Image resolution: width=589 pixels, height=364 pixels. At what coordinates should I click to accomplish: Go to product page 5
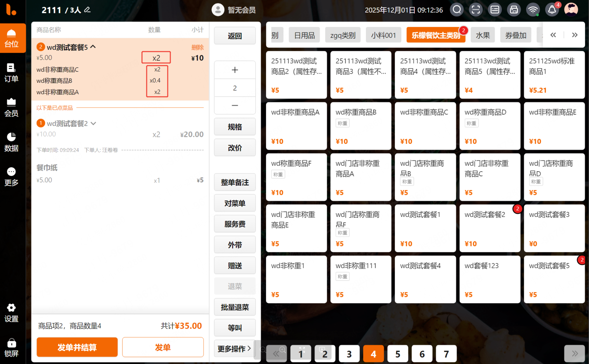397,354
